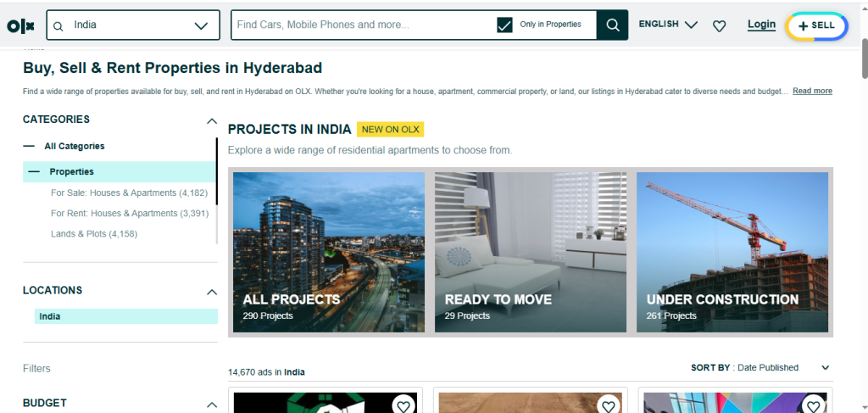Open the Sort By Date Published dropdown
The height and width of the screenshot is (413, 868).
[x=760, y=367]
